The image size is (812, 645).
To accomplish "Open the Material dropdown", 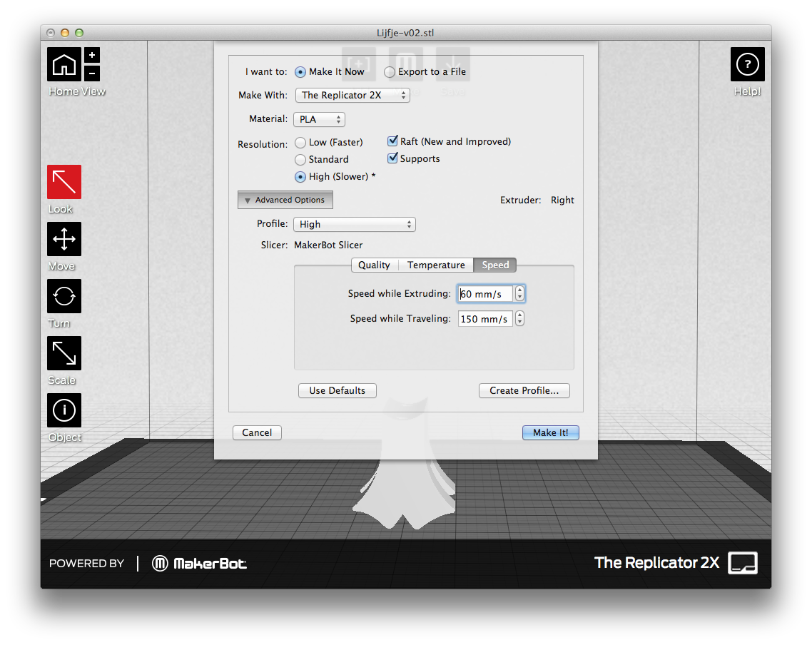I will 319,118.
